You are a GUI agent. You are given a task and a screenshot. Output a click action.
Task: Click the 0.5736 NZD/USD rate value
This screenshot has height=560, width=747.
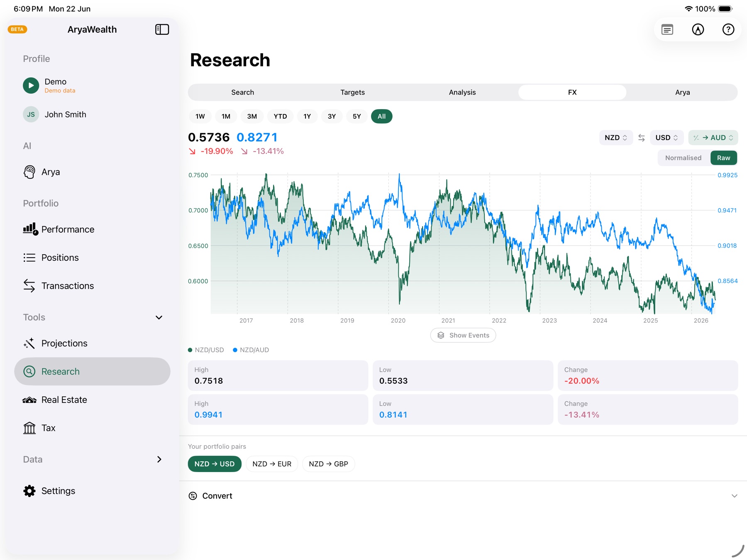(209, 137)
